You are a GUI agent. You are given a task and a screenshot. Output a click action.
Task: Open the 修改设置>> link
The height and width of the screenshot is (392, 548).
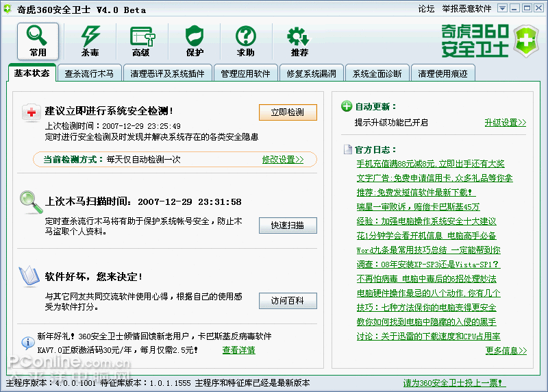(283, 160)
